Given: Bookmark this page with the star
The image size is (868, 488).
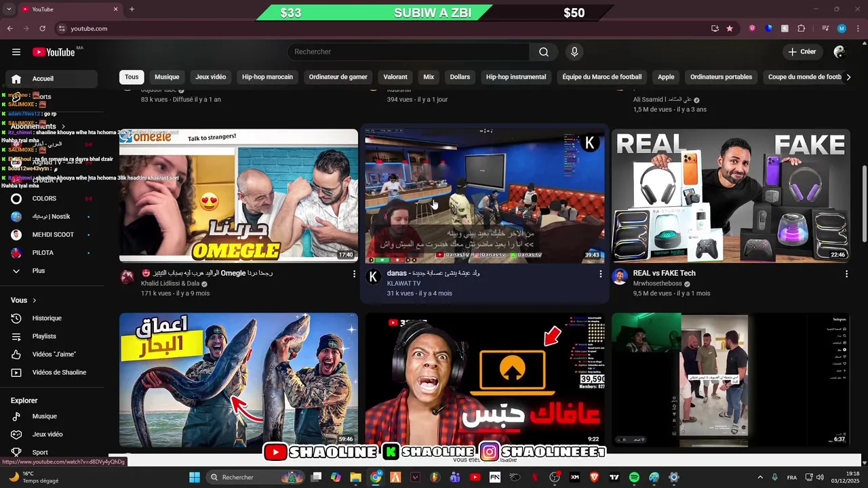Looking at the screenshot, I should click(x=730, y=28).
